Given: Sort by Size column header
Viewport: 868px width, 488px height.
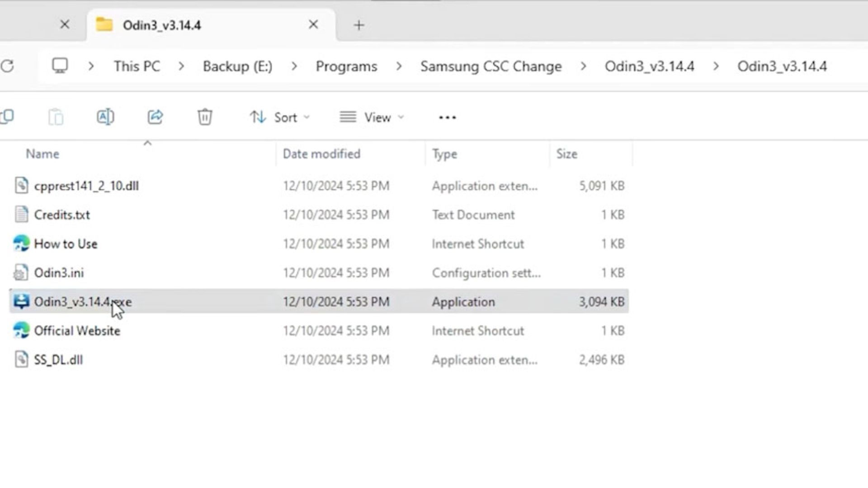Looking at the screenshot, I should point(566,154).
